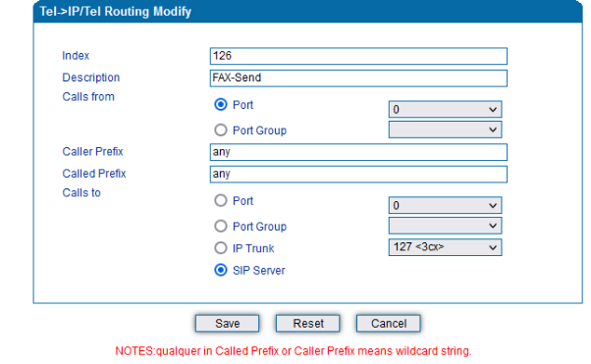Image resolution: width=591 pixels, height=364 pixels.
Task: Open the Calls to Port Group dropdown
Action: click(x=445, y=226)
